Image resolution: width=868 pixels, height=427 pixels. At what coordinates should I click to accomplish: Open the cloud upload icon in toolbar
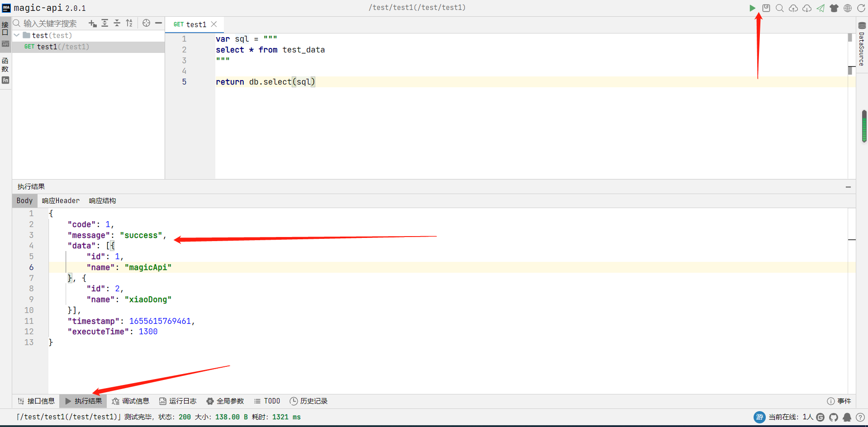coord(793,8)
